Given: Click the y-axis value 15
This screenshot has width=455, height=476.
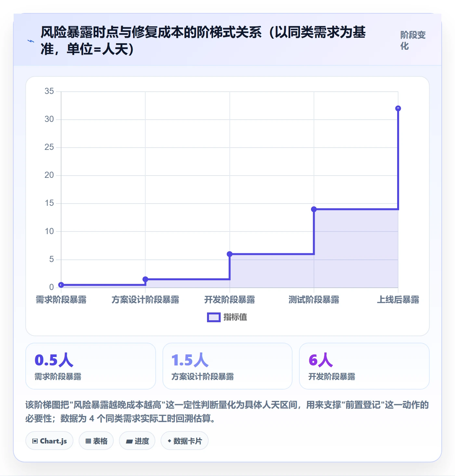Looking at the screenshot, I should [49, 203].
